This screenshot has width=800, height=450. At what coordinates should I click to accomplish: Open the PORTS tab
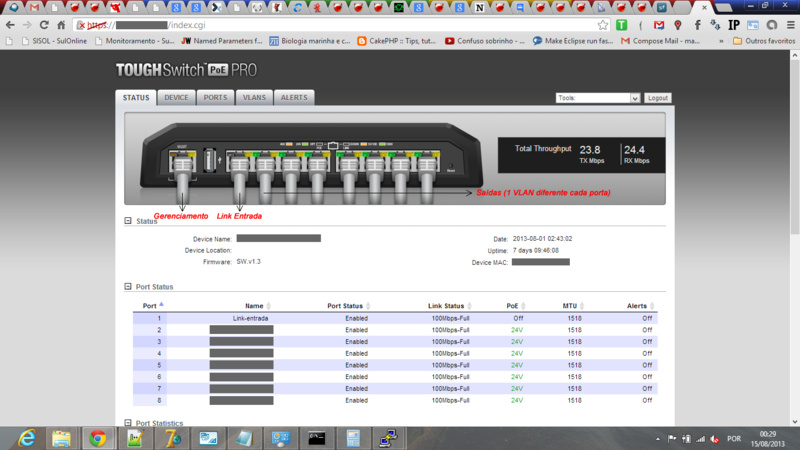[x=215, y=97]
